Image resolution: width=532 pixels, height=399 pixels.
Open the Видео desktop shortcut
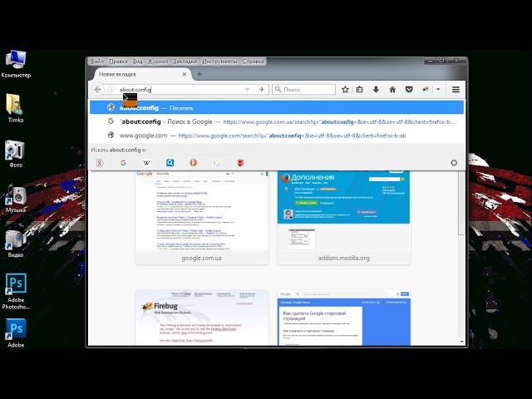pyautogui.click(x=16, y=244)
